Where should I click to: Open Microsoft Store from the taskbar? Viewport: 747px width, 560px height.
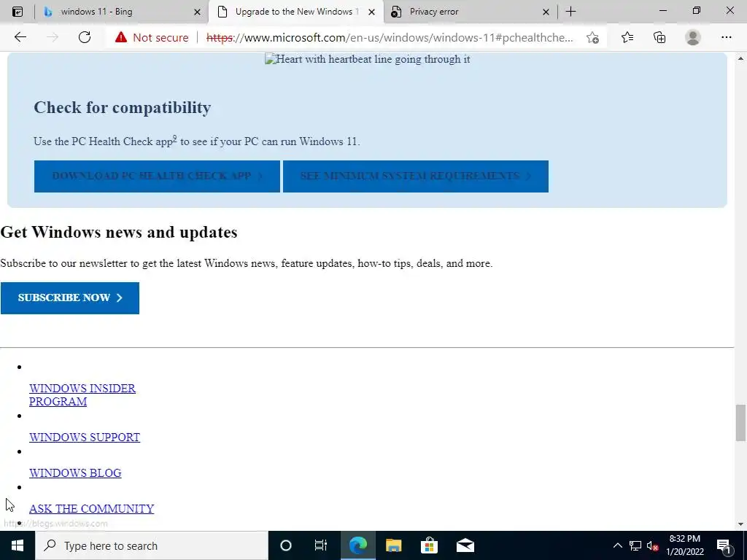click(429, 545)
